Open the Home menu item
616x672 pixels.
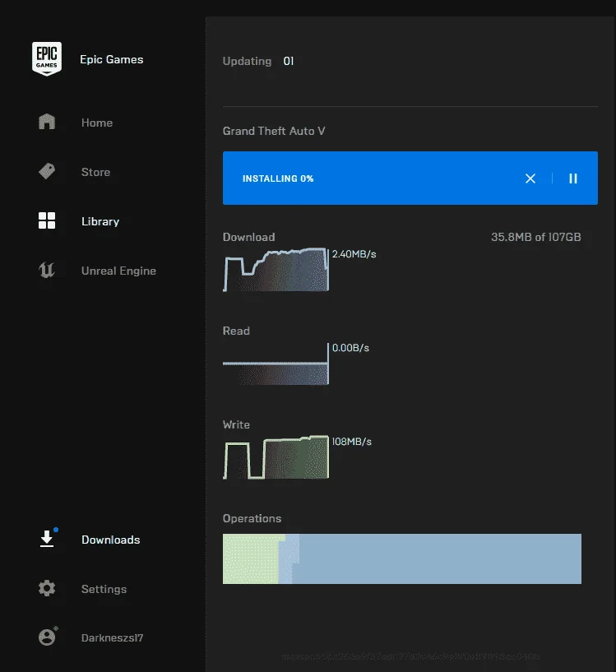pos(97,123)
